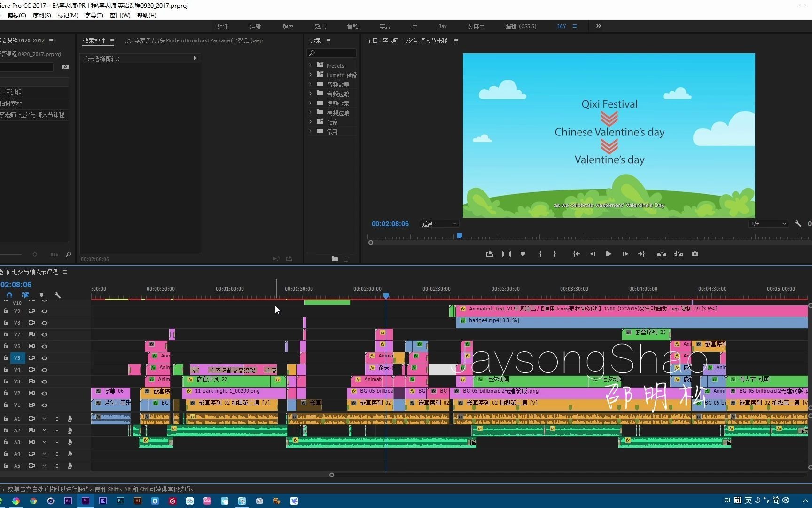Create new custom bin in Effects panel

[335, 259]
